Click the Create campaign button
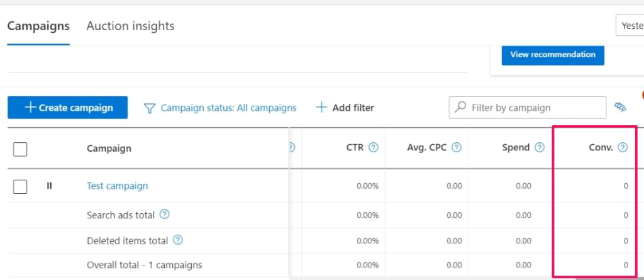644x280 pixels. click(67, 108)
